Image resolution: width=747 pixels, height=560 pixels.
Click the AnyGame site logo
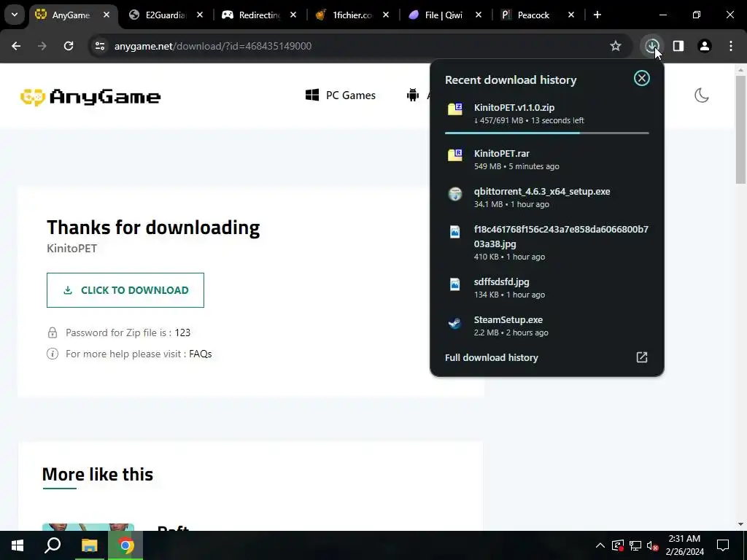tap(90, 97)
